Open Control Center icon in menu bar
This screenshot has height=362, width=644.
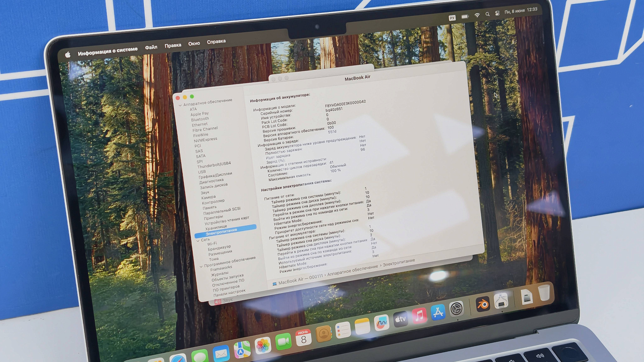tap(497, 13)
